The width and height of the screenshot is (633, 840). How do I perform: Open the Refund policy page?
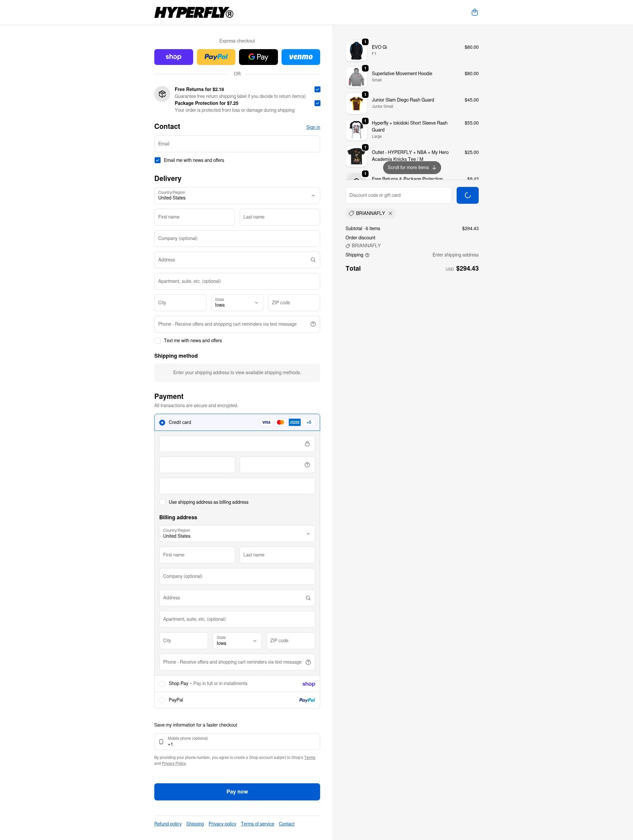coord(167,823)
